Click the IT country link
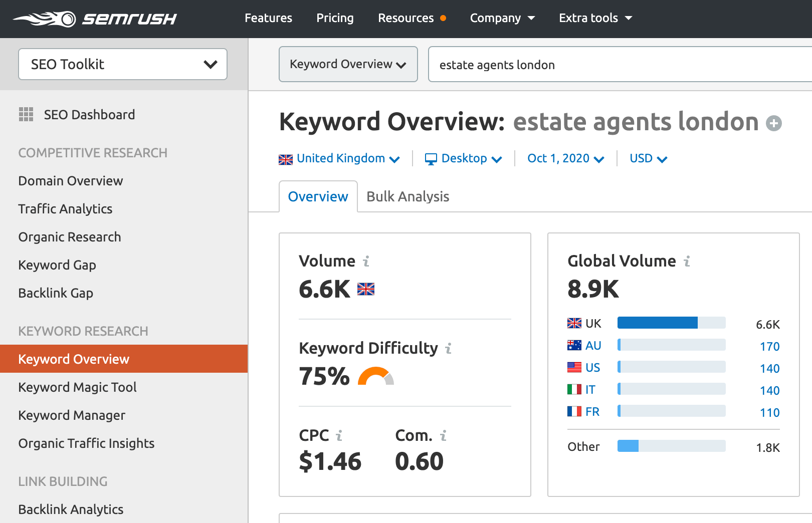 pyautogui.click(x=590, y=390)
